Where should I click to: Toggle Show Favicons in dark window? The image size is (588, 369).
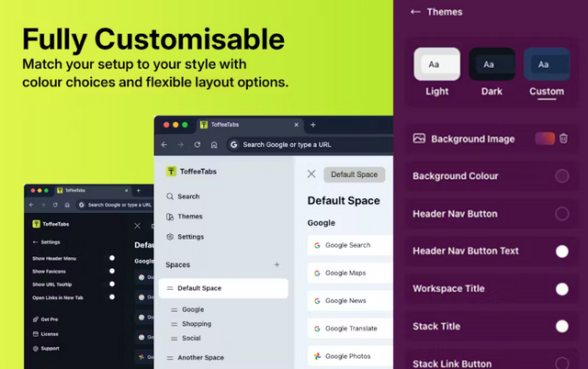pyautogui.click(x=112, y=271)
